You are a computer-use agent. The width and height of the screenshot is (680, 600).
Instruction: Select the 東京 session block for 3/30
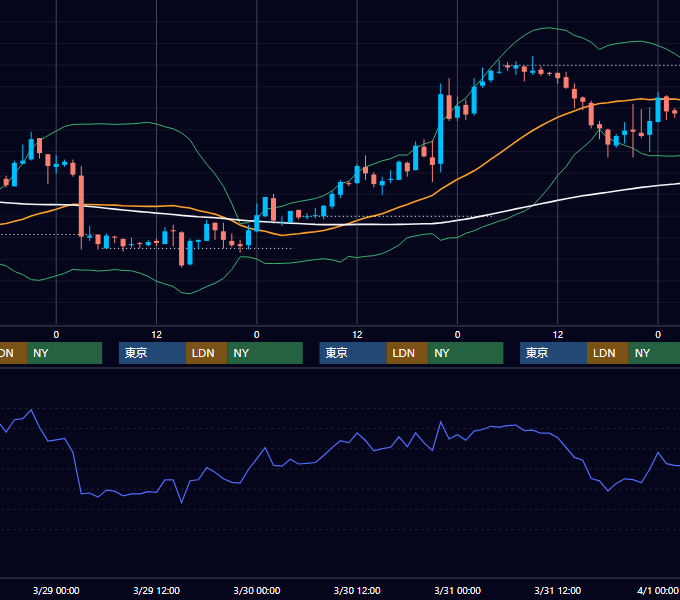point(353,353)
